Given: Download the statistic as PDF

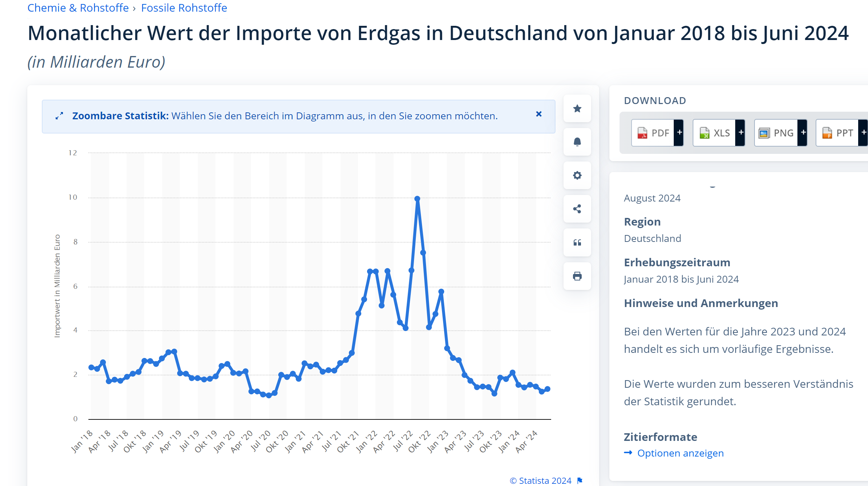Looking at the screenshot, I should tap(653, 133).
